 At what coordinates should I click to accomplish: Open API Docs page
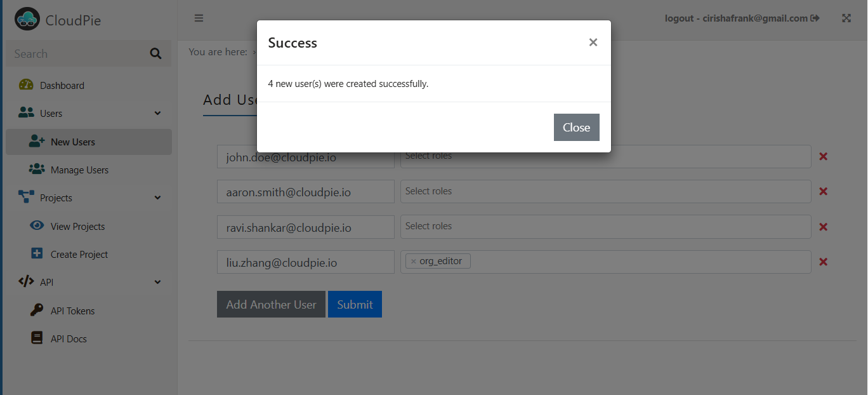[88, 338]
